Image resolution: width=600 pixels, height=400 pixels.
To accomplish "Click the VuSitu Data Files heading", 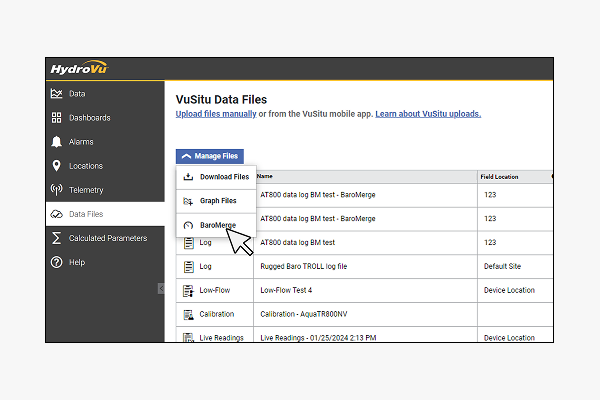I will click(x=221, y=100).
